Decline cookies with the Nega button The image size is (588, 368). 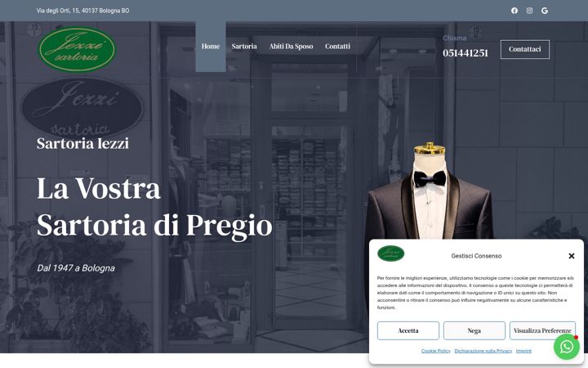click(474, 330)
